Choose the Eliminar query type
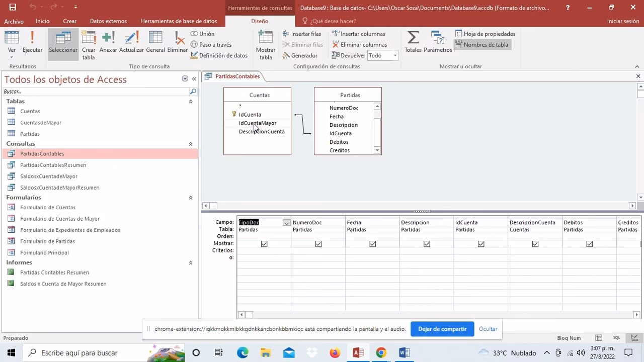The height and width of the screenshot is (362, 644). 178,41
